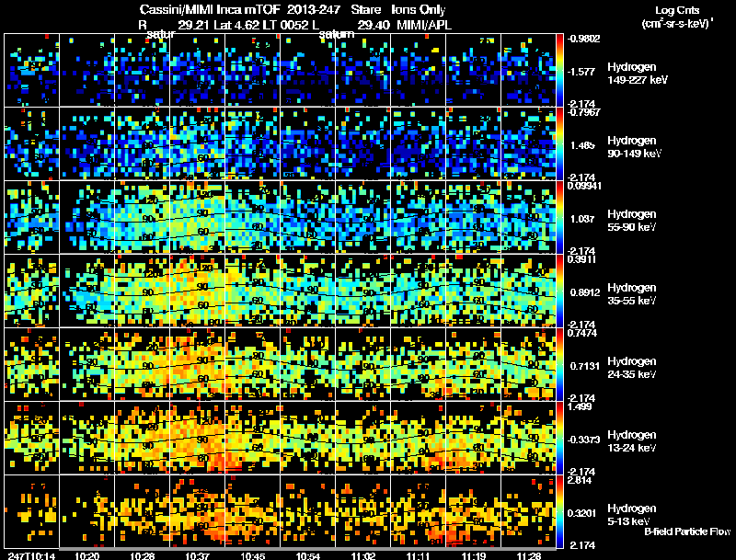Click the Hydrogen 55-90 keV color bar
Viewport: 736px width, 560px height.
click(x=559, y=217)
